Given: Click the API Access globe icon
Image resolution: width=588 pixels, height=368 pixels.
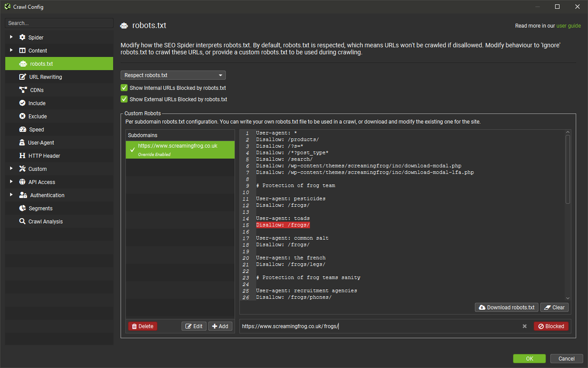Looking at the screenshot, I should click(x=22, y=182).
